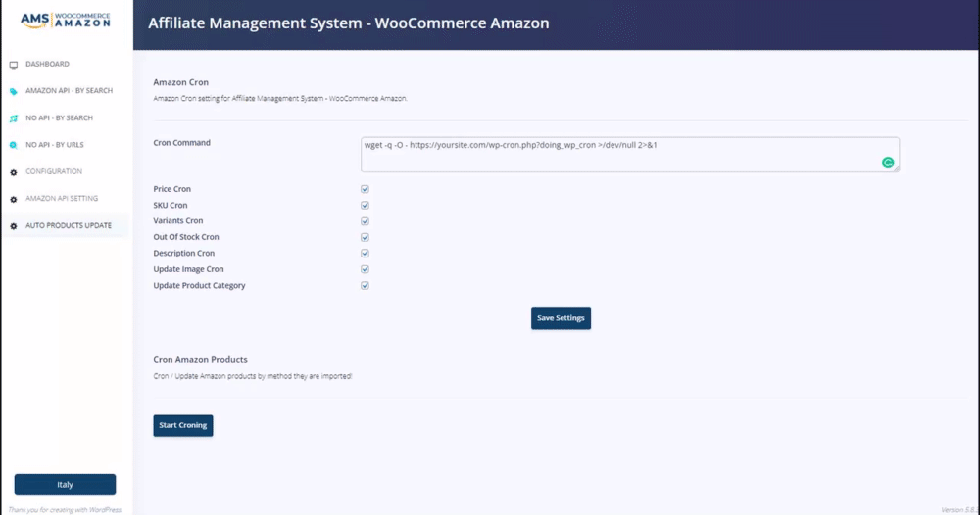
Task: Toggle the Update Image Cron checkbox
Action: tap(365, 269)
